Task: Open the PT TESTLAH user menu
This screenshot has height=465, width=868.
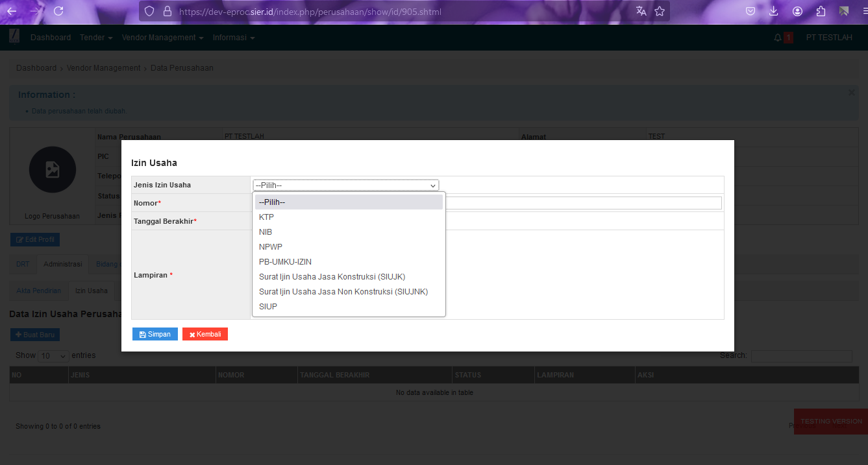Action: point(829,38)
